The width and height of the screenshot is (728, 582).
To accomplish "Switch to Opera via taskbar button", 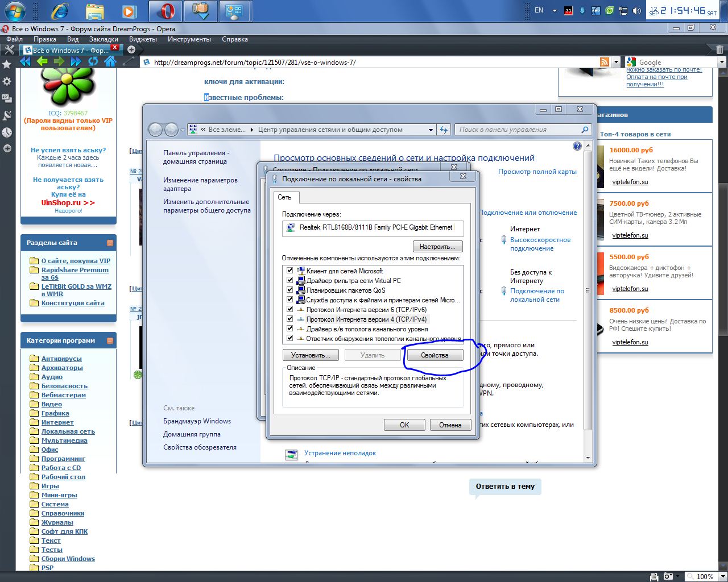I will [x=166, y=11].
